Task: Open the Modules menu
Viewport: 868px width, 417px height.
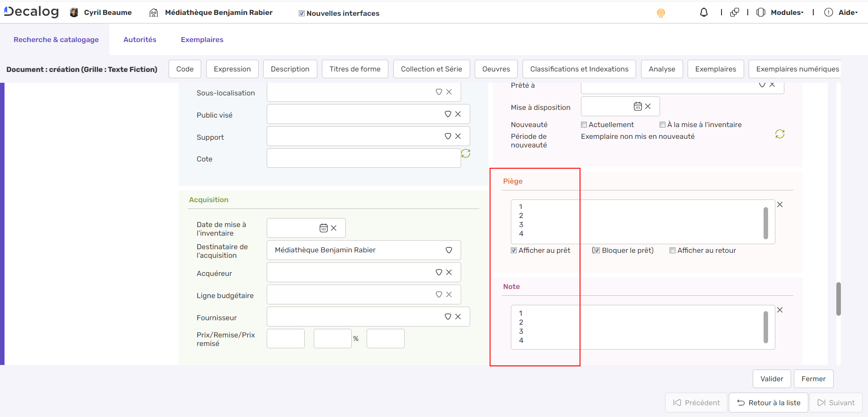Action: click(786, 13)
